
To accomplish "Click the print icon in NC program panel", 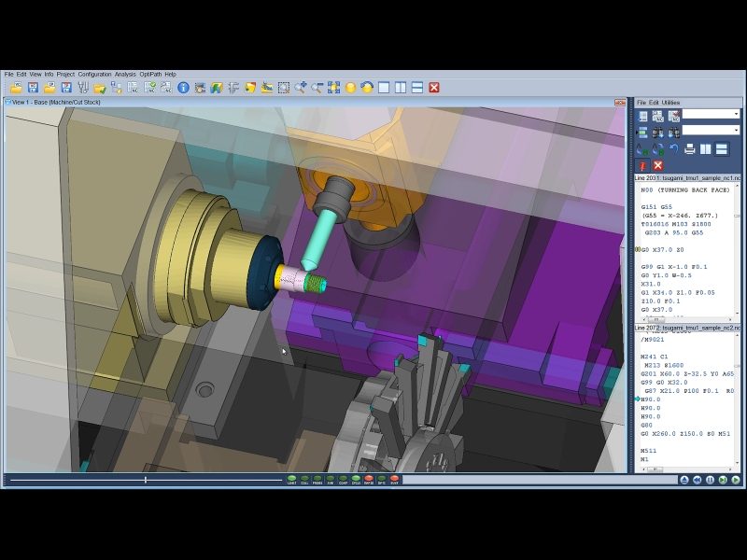I will tap(689, 149).
